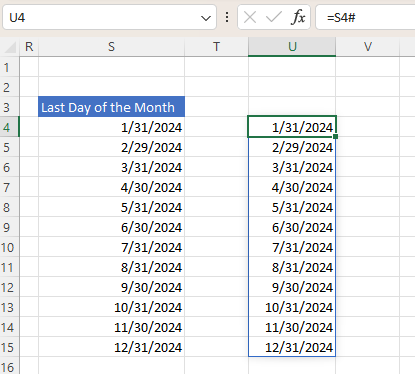Select row 7 header

[x=10, y=187]
